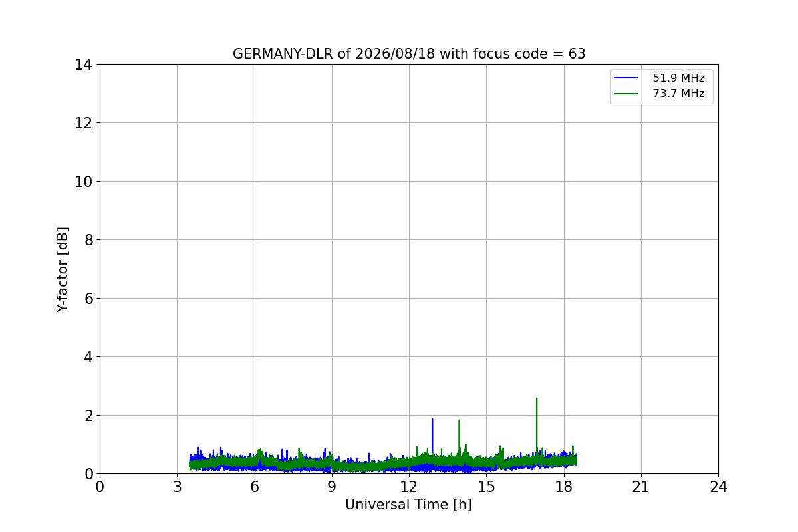This screenshot has height=532, width=798.
Task: Click the x-axis tick label 3
Action: coord(177,487)
